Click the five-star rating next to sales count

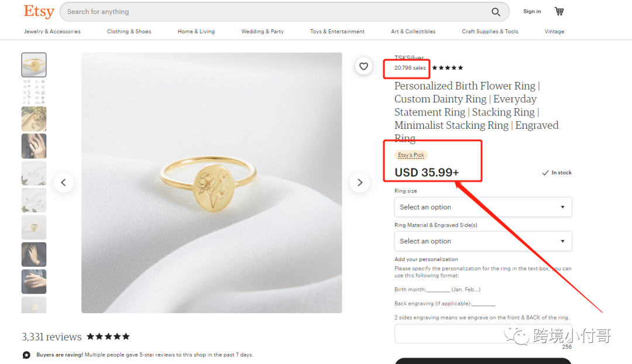click(447, 67)
